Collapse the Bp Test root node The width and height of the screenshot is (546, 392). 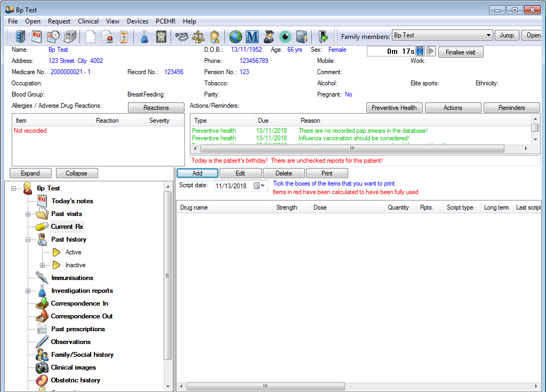[13, 188]
